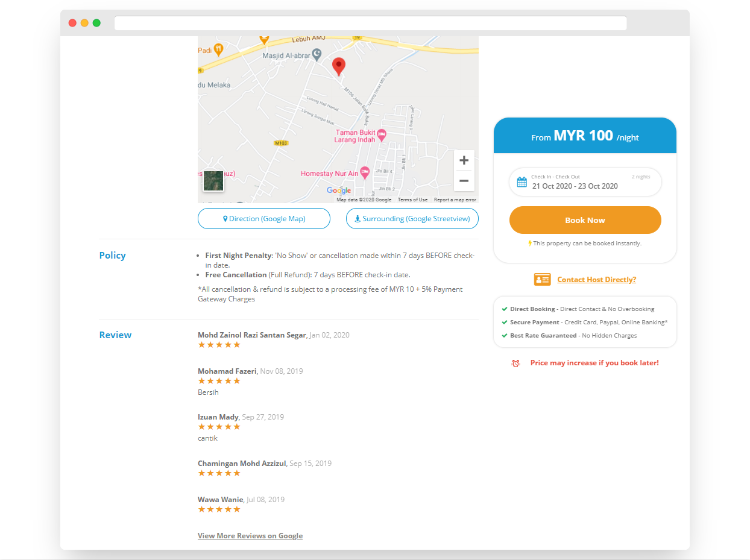The image size is (750, 560).
Task: Open Surrounding (Google Streetview) button
Action: (412, 219)
